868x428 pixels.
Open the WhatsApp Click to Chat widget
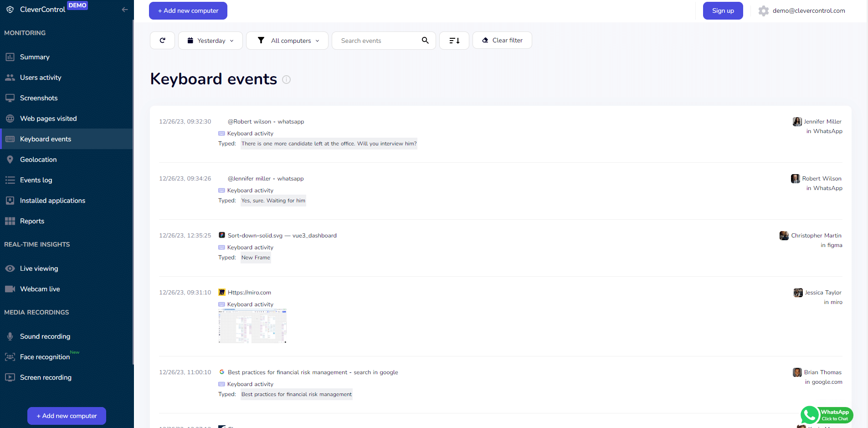tap(827, 415)
